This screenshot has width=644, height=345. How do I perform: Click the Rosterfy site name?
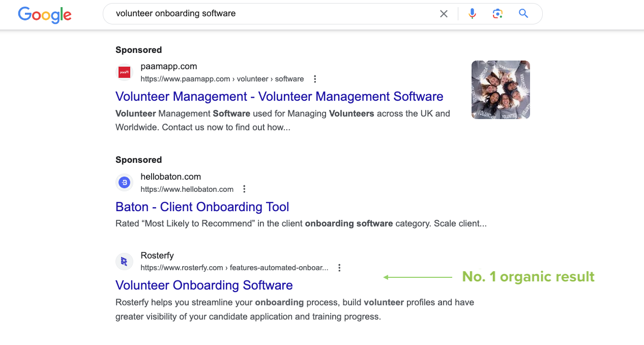pos(157,255)
